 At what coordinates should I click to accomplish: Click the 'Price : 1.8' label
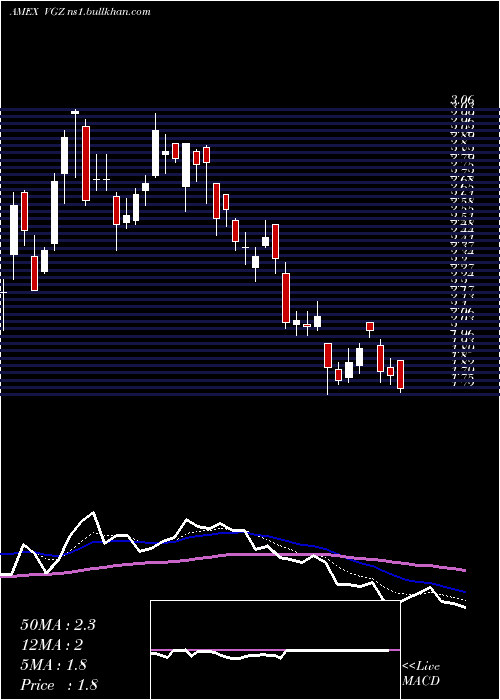pos(59,685)
